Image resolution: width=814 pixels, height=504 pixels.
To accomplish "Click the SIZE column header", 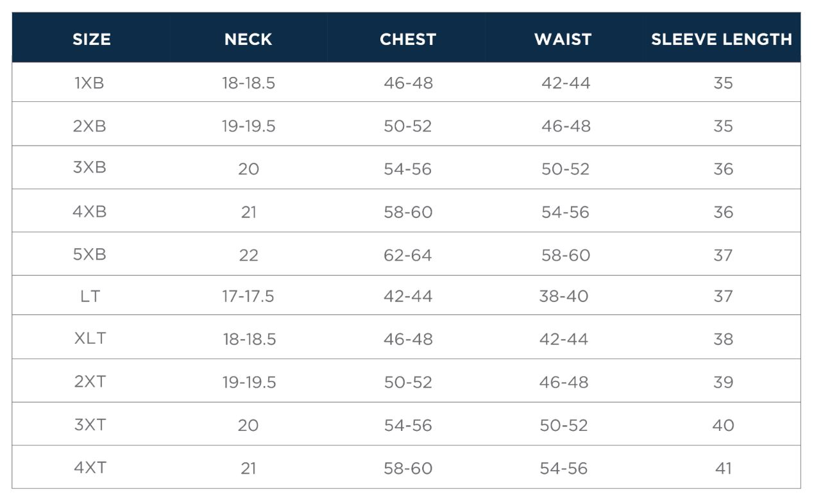I will pyautogui.click(x=91, y=39).
